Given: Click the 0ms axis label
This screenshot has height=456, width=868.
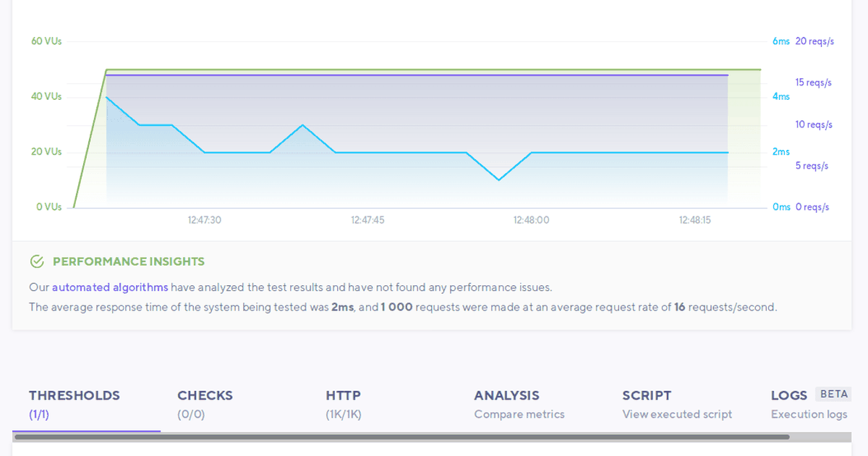Looking at the screenshot, I should [781, 207].
